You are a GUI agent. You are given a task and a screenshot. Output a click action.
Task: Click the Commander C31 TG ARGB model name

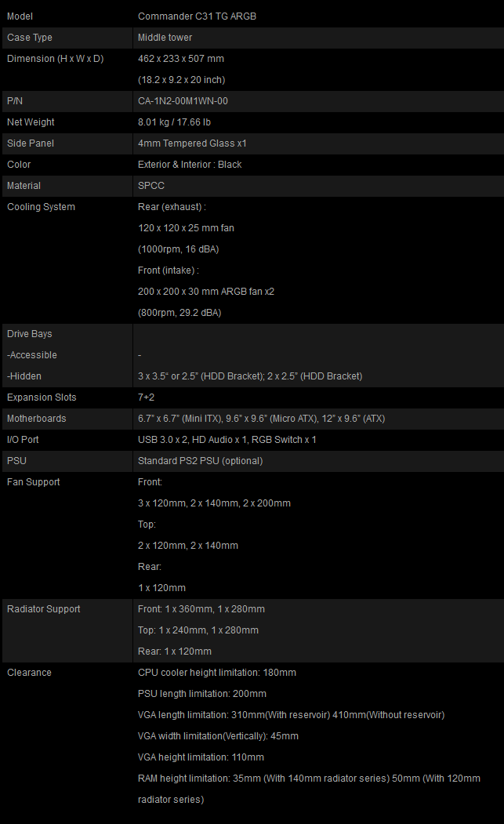[197, 16]
